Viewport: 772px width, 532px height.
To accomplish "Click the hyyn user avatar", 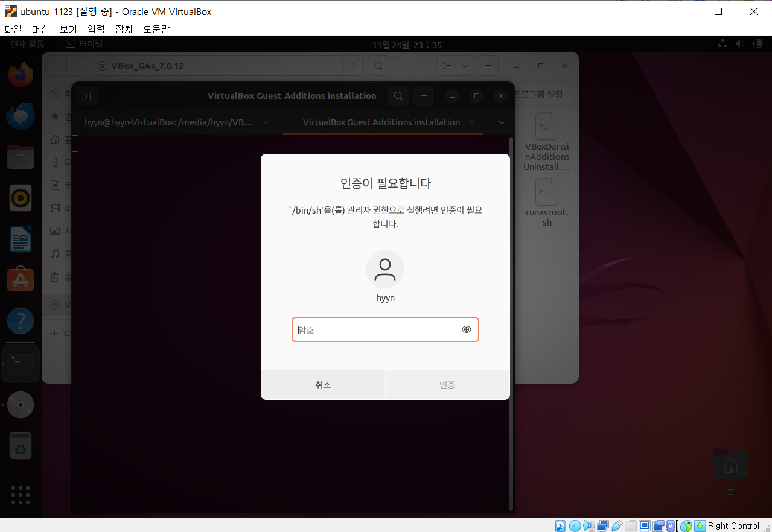I will coord(385,269).
